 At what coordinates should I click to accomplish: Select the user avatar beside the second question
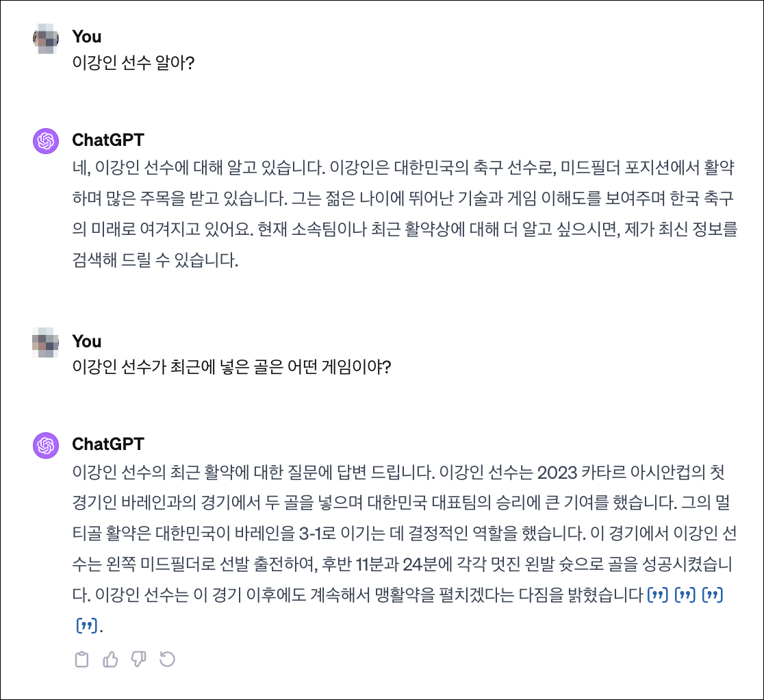click(47, 342)
